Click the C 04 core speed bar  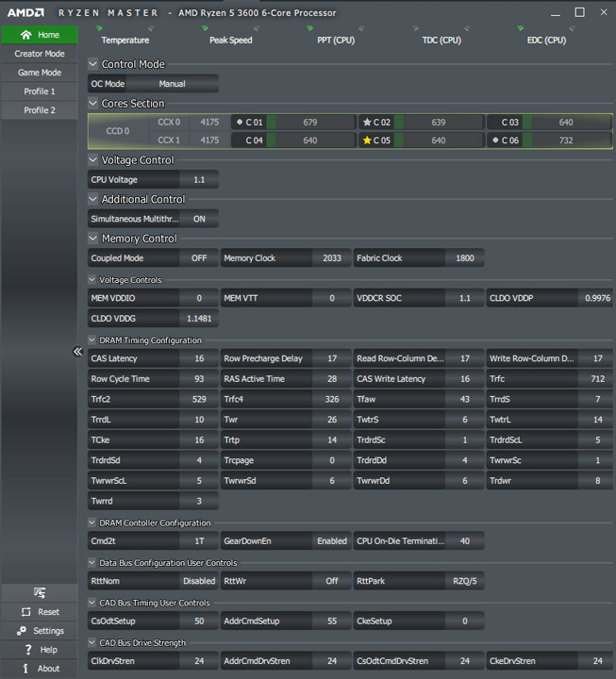[310, 141]
